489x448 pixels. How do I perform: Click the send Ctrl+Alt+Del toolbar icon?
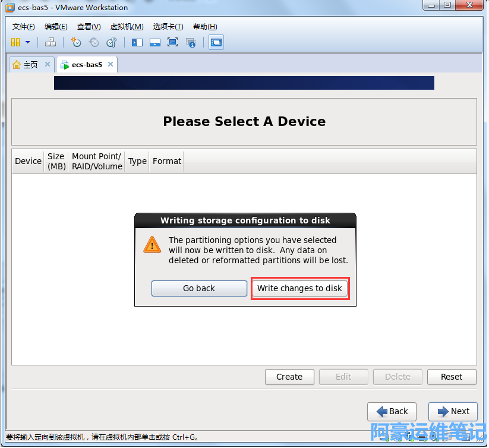click(x=51, y=42)
